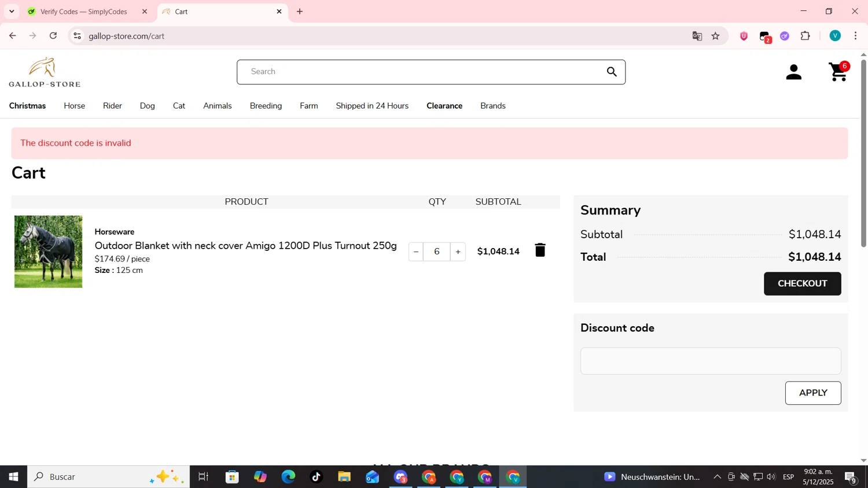Delete the blanket item with trash icon

[540, 250]
